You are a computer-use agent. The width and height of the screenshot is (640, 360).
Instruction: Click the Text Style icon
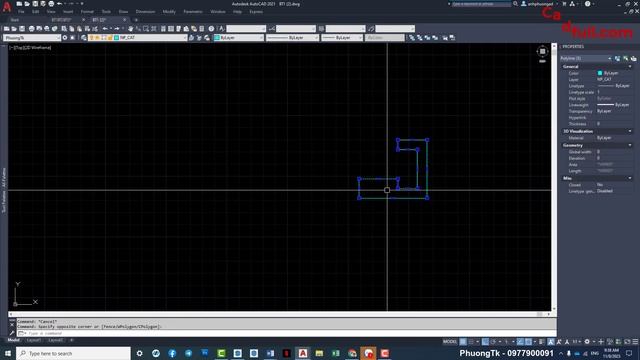click(221, 29)
